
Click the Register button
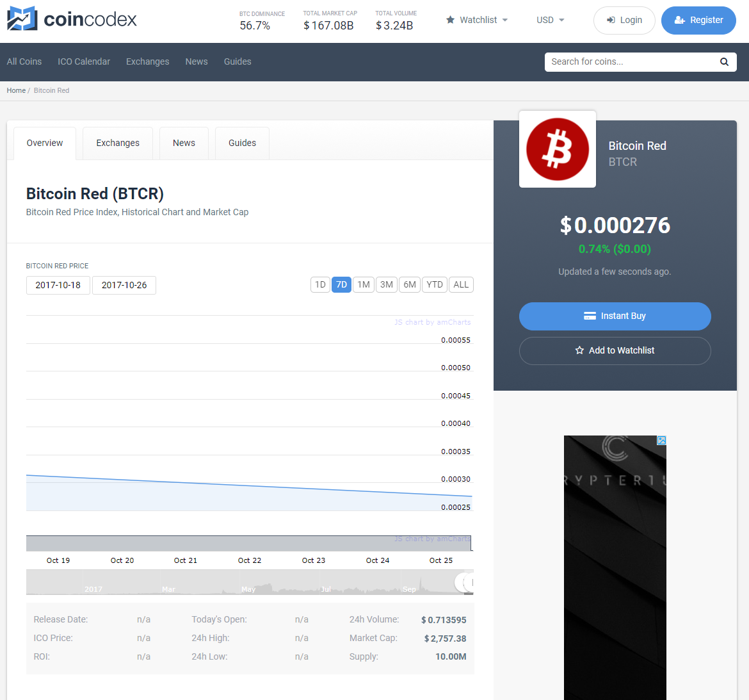[x=698, y=20]
